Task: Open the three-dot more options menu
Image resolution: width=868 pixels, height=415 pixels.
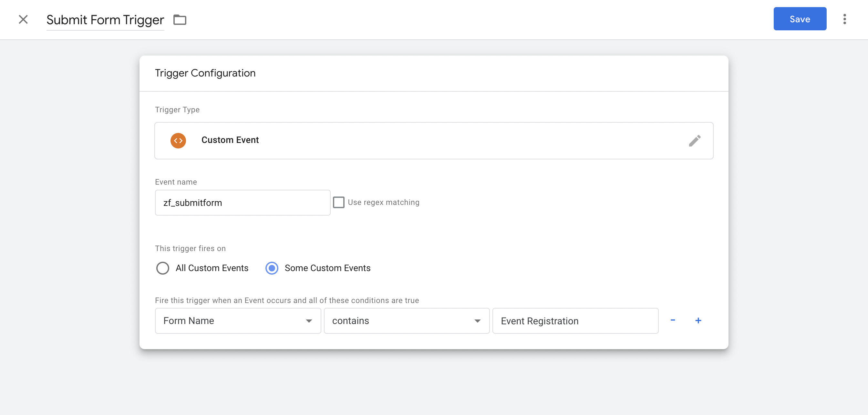Action: point(844,19)
